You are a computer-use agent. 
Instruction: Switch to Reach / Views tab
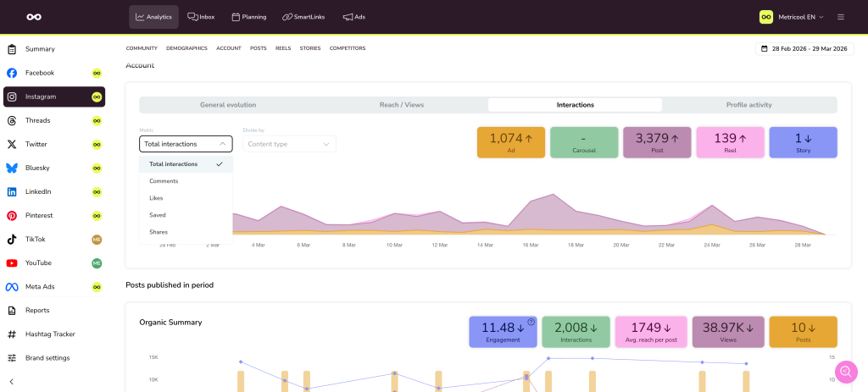pos(402,105)
